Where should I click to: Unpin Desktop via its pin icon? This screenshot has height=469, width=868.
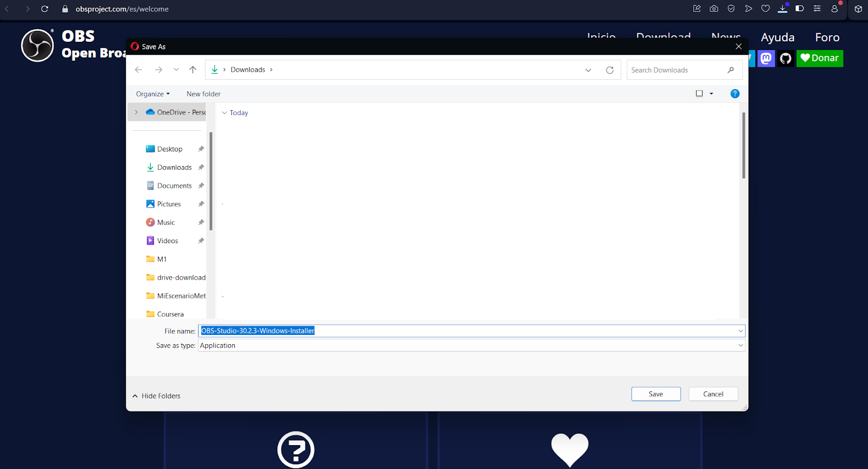(201, 149)
